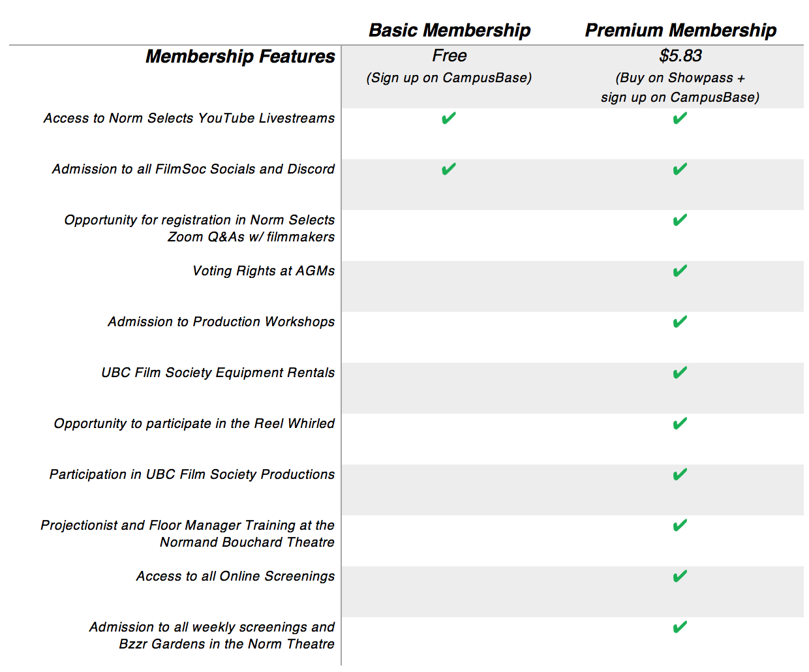Click the Membership Features heading

pyautogui.click(x=240, y=57)
